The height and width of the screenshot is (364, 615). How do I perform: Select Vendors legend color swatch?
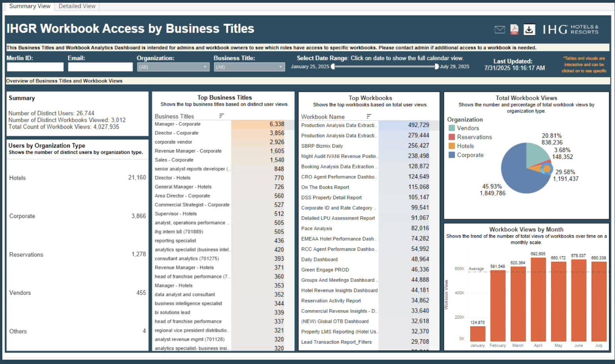[452, 128]
